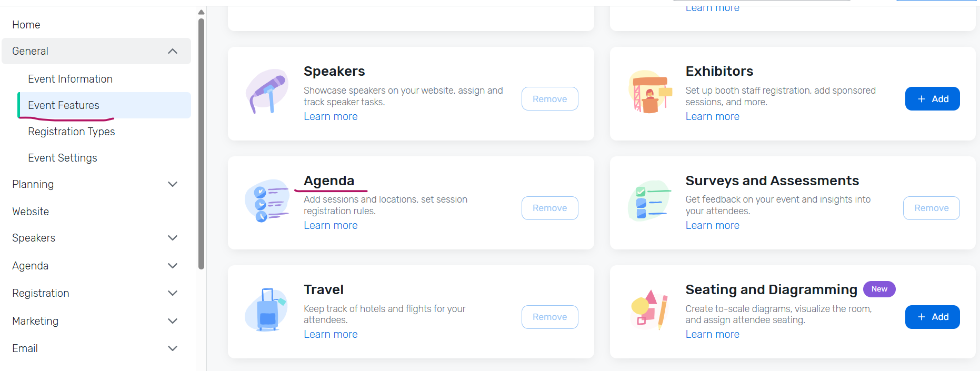Click the Speakers microphone illustration icon
Image resolution: width=980 pixels, height=371 pixels.
point(267,92)
